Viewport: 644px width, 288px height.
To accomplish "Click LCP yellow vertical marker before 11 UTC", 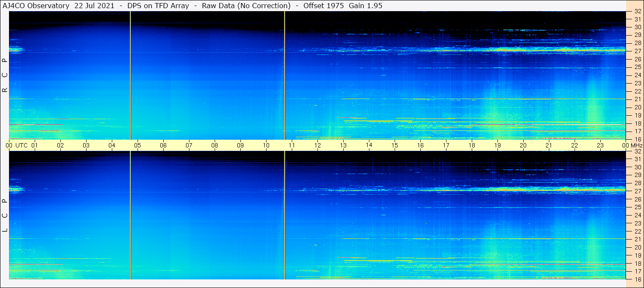I will click(x=285, y=215).
